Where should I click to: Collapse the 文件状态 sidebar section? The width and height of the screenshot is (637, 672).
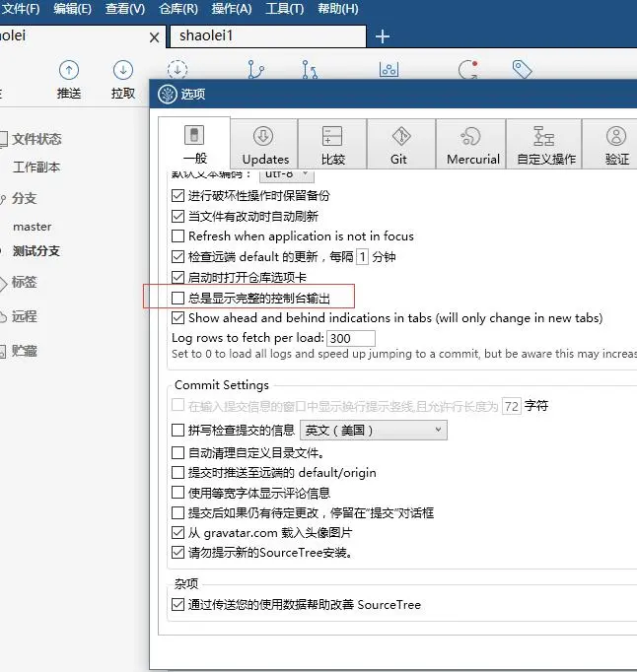(x=36, y=139)
